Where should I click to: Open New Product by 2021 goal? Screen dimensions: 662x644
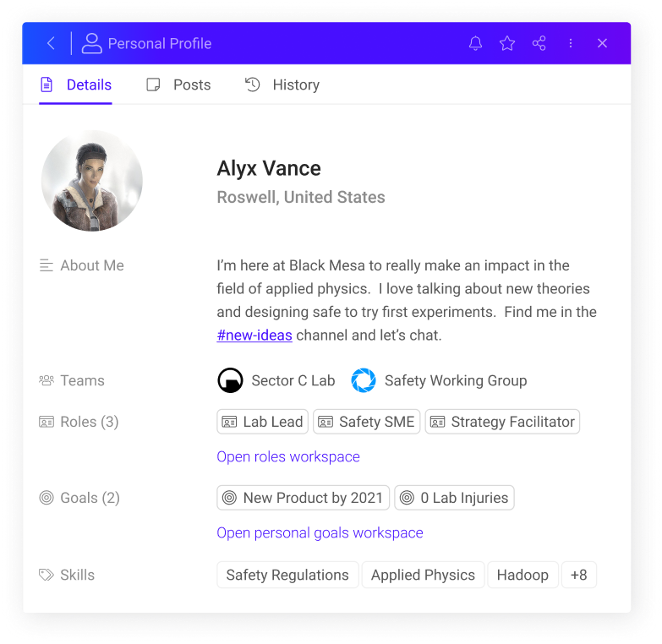point(304,498)
